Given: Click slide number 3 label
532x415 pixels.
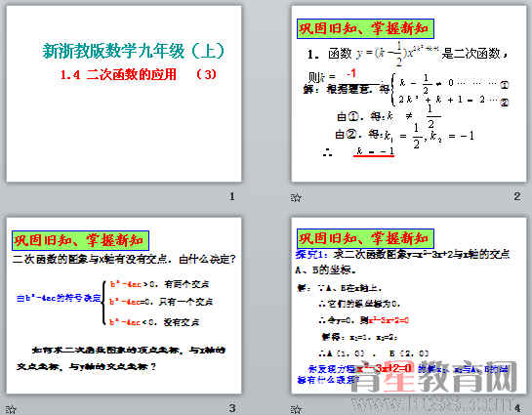Looking at the screenshot, I should tap(232, 408).
